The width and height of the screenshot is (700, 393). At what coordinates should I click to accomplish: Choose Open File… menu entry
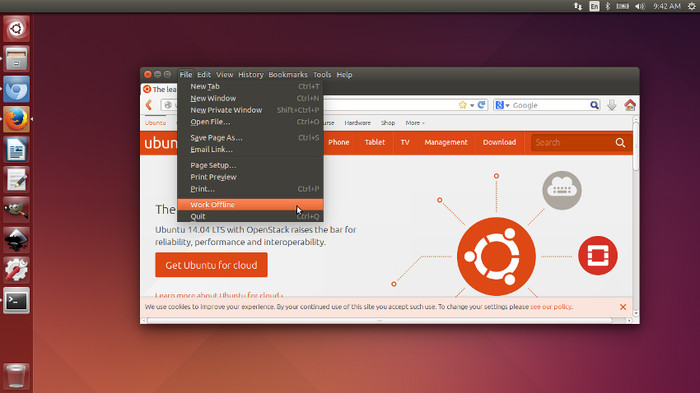click(x=250, y=121)
